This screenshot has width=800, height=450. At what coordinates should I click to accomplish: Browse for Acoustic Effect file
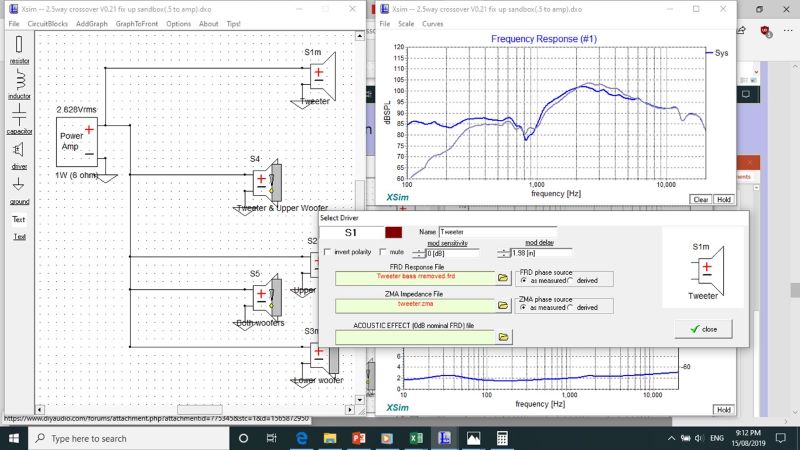pos(503,337)
